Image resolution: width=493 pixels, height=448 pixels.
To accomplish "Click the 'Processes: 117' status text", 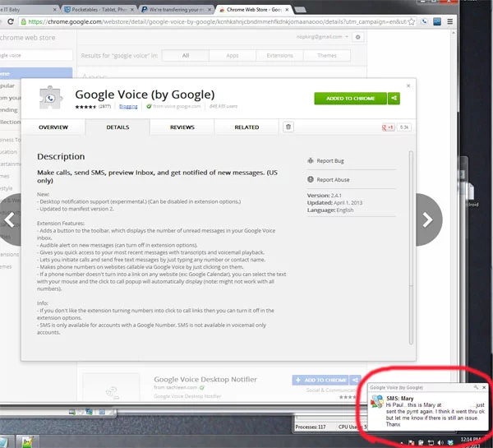I will [310, 427].
